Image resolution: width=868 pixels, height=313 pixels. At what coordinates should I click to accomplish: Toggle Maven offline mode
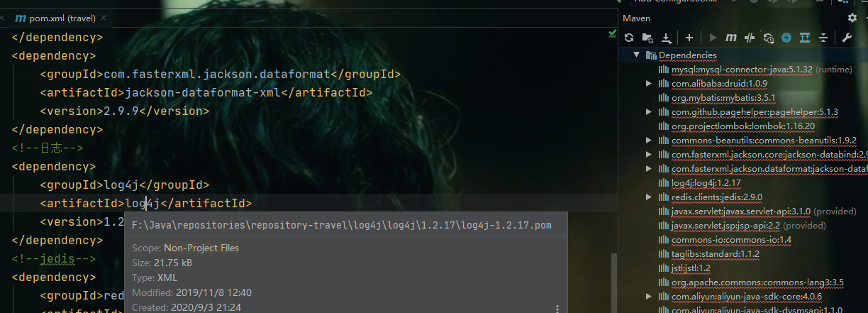click(x=750, y=38)
